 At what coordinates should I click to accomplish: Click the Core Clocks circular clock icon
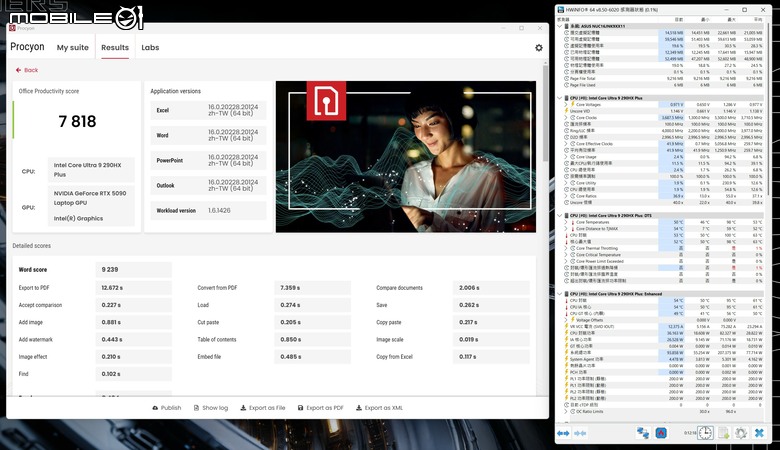(x=573, y=118)
